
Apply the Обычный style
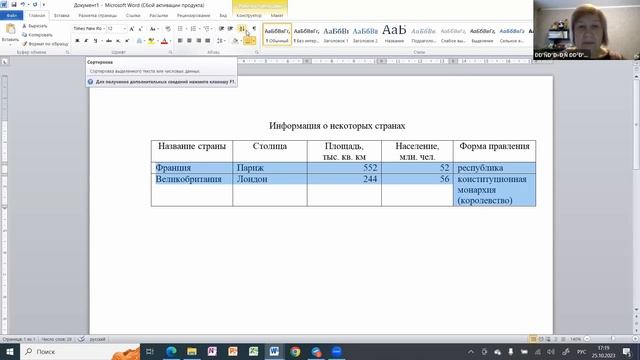[277, 34]
